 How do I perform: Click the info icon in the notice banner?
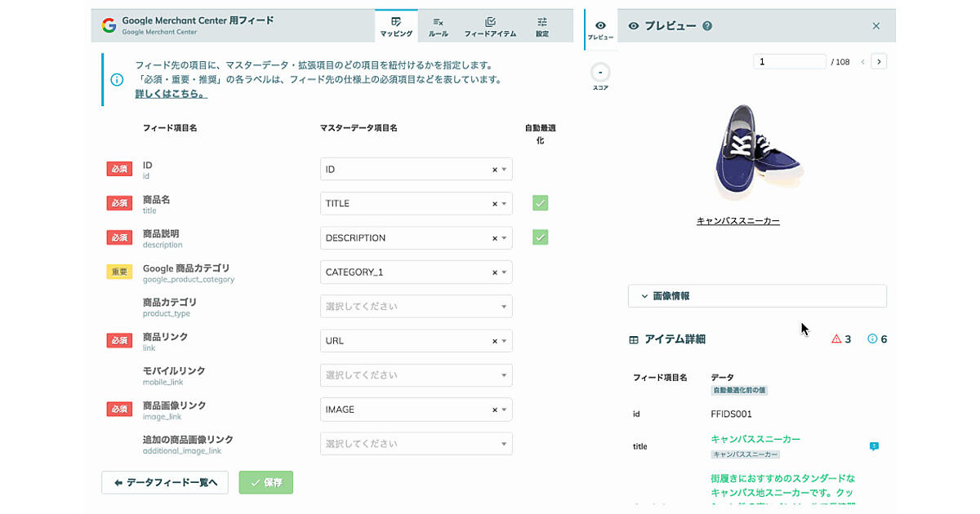tap(117, 80)
